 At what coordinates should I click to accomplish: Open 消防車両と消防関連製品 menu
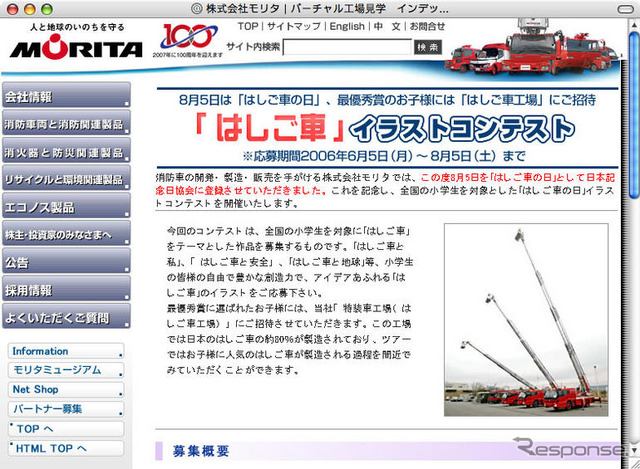(66, 122)
